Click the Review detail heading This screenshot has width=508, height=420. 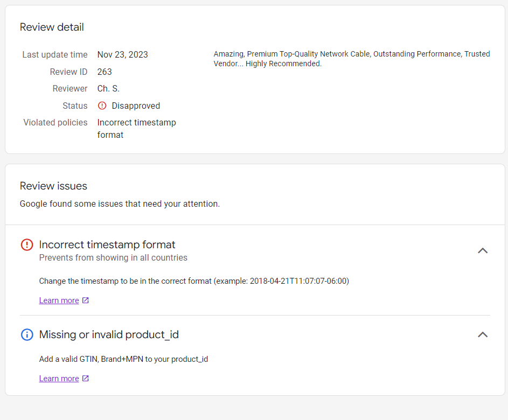[x=52, y=27]
